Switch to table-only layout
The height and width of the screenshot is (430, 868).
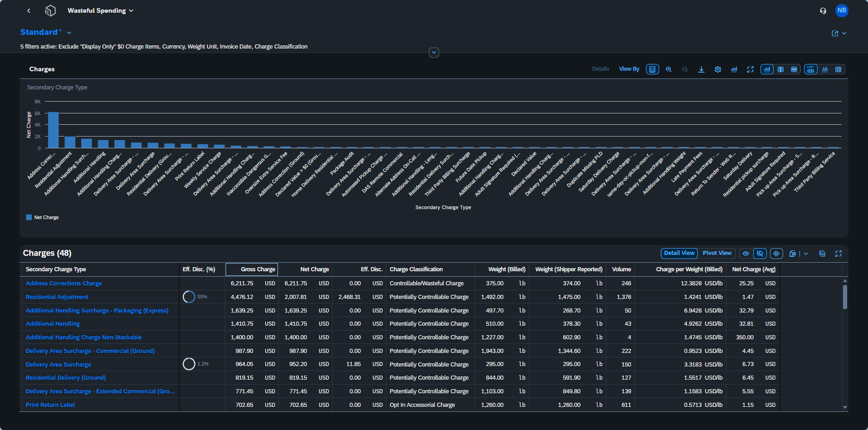[794, 69]
